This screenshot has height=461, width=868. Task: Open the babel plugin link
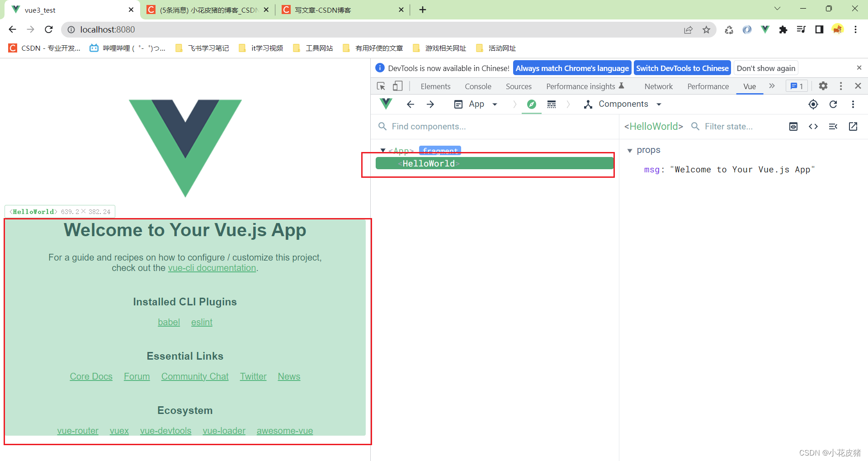pyautogui.click(x=169, y=322)
